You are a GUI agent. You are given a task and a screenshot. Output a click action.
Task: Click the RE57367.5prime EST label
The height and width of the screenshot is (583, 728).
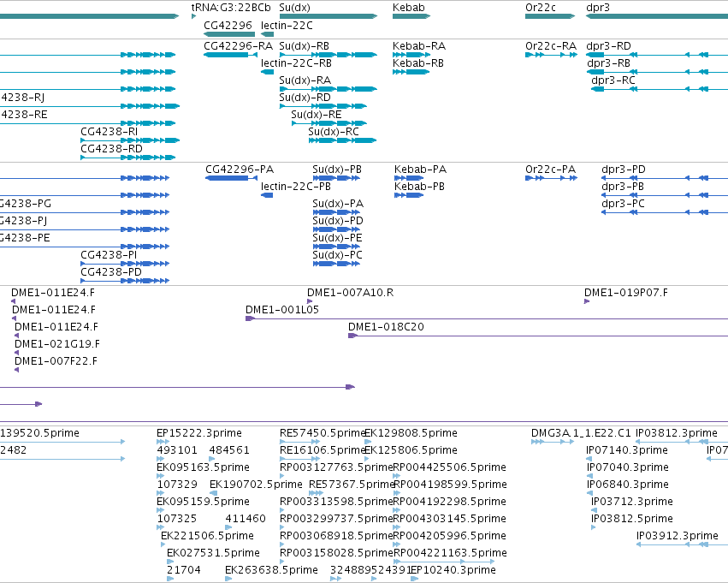click(x=352, y=485)
